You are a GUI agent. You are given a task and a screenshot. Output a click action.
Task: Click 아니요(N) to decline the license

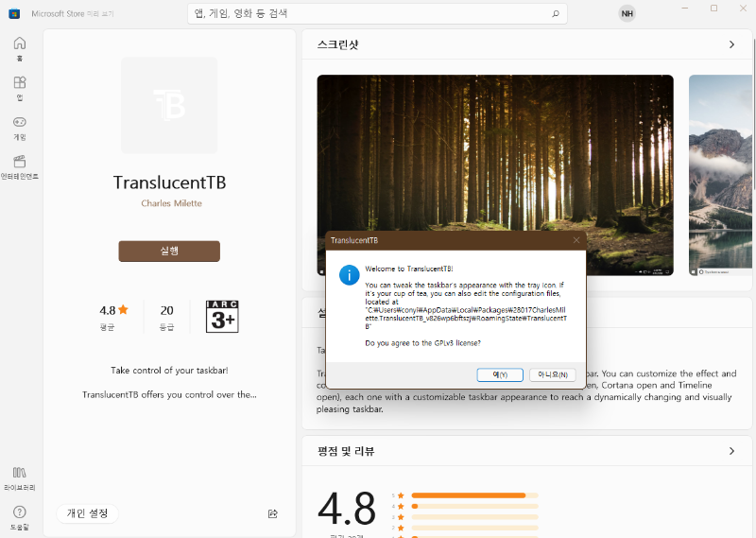tap(552, 374)
